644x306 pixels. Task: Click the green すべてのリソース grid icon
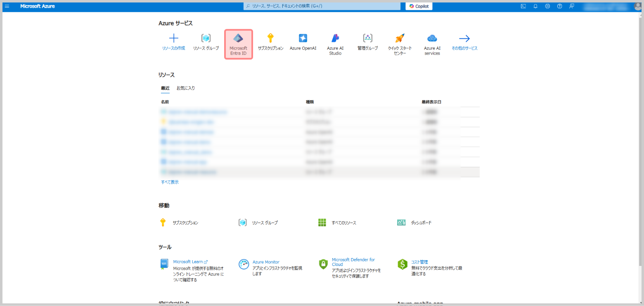[322, 223]
